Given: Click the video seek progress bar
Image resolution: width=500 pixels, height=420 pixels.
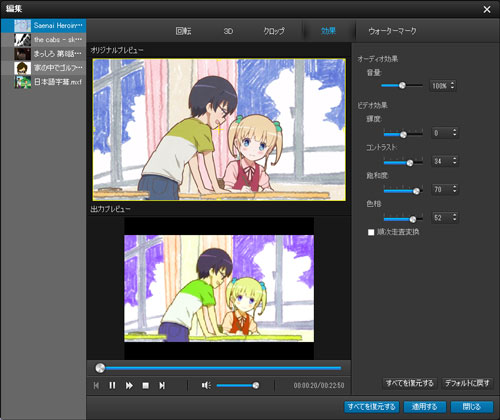Looking at the screenshot, I should click(218, 368).
